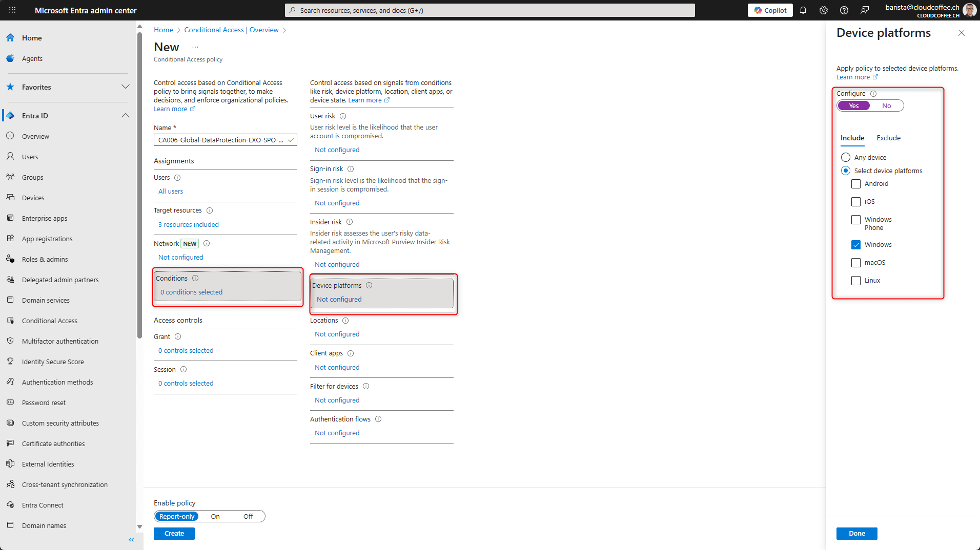The width and height of the screenshot is (980, 550).
Task: Open the settings gear in header
Action: [x=824, y=10]
